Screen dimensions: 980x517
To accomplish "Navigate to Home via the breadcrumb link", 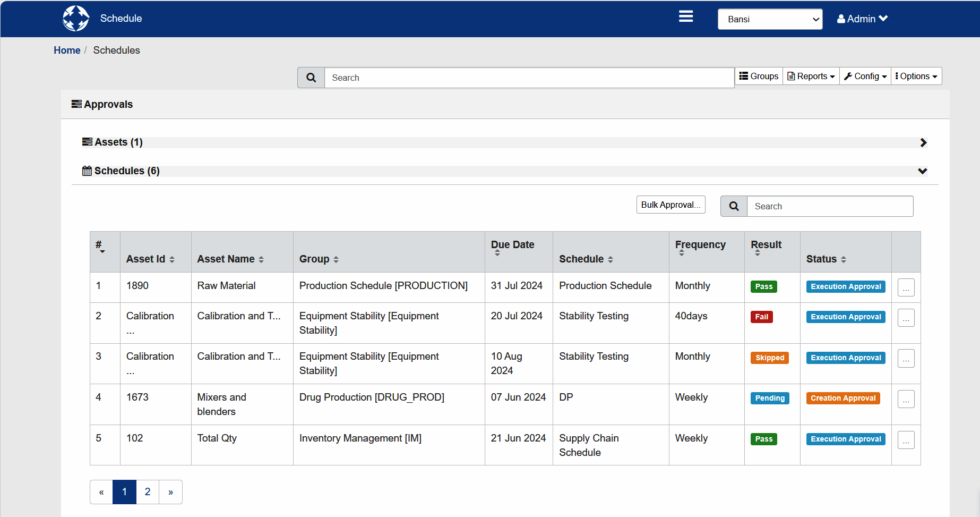I will pyautogui.click(x=67, y=50).
